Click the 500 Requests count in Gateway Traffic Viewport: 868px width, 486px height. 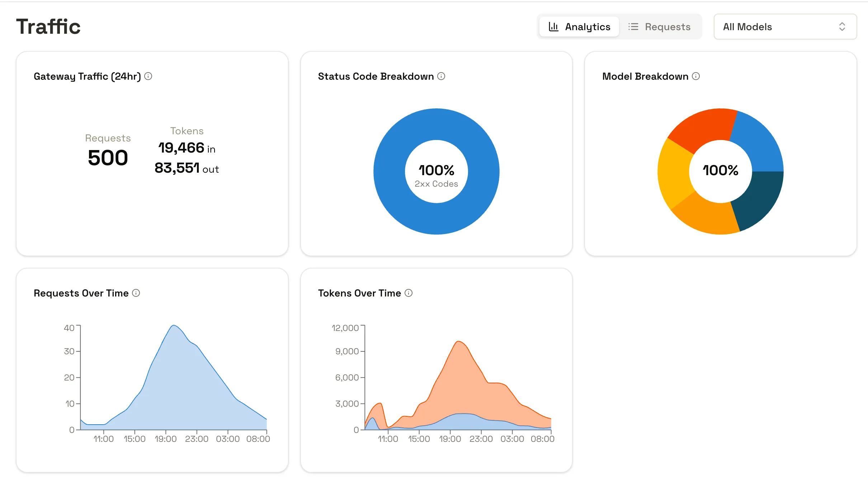coord(108,157)
